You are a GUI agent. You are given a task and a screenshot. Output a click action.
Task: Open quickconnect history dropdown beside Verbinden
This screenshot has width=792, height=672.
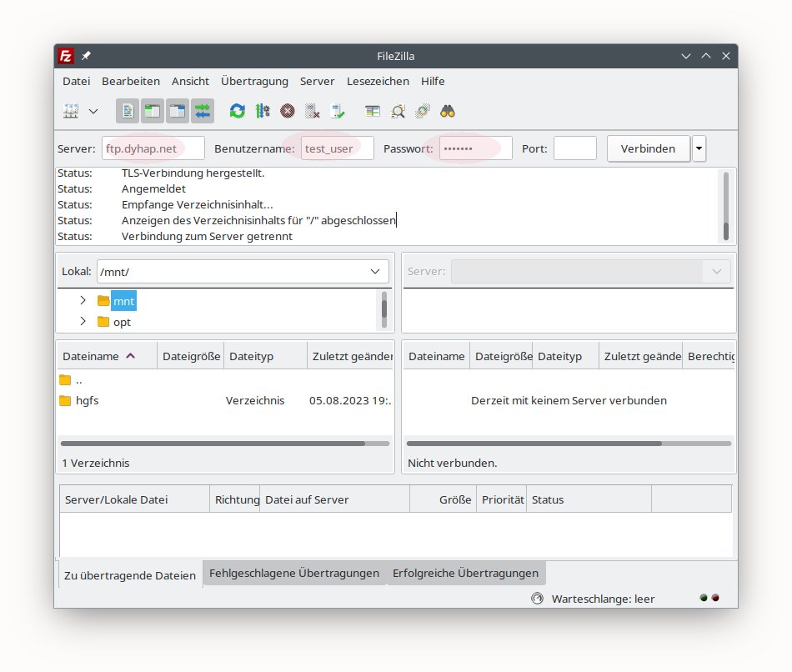click(x=699, y=148)
